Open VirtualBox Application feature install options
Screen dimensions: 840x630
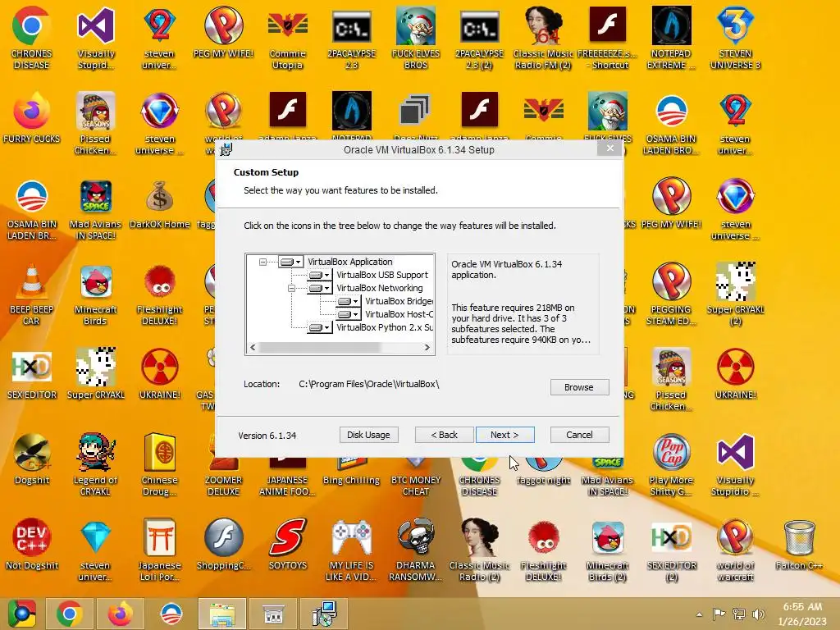point(291,262)
